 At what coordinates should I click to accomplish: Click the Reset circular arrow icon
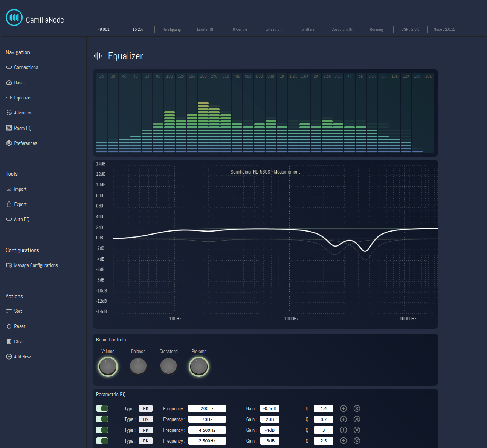coord(9,326)
